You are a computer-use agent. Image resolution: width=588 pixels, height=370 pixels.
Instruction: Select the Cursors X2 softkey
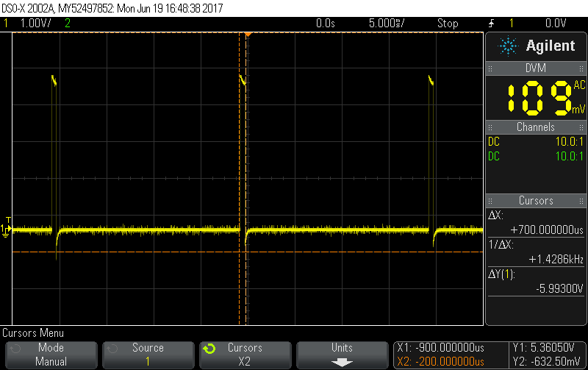coord(245,355)
